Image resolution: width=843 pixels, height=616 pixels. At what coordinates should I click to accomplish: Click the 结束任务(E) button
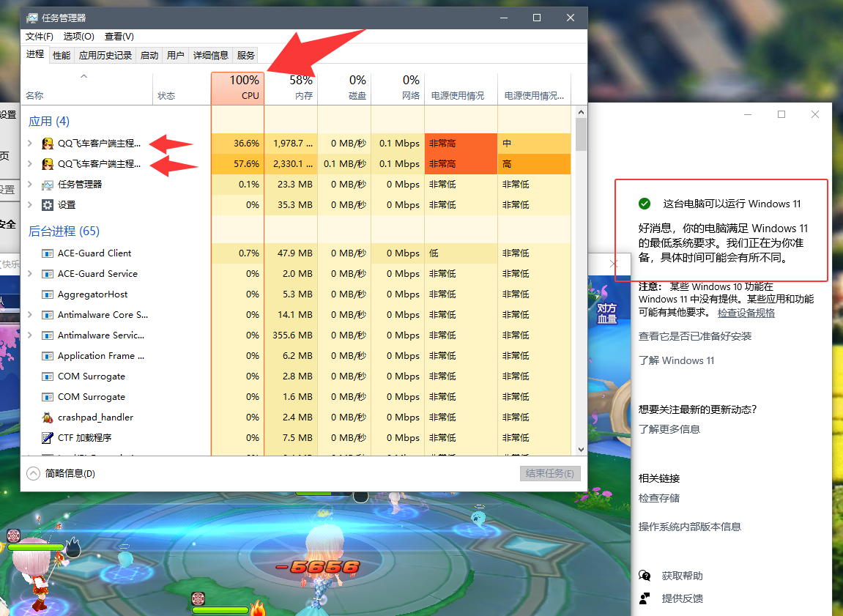550,474
